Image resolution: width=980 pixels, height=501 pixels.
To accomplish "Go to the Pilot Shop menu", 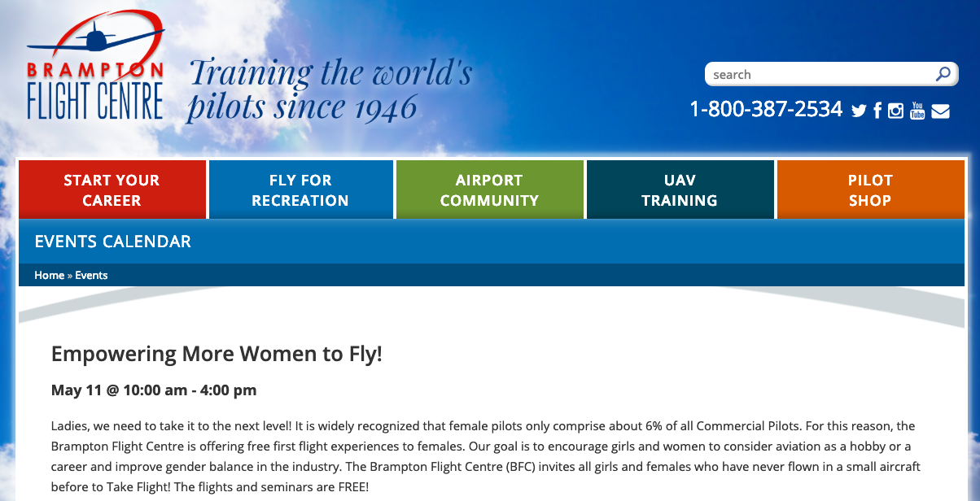I will click(x=870, y=190).
